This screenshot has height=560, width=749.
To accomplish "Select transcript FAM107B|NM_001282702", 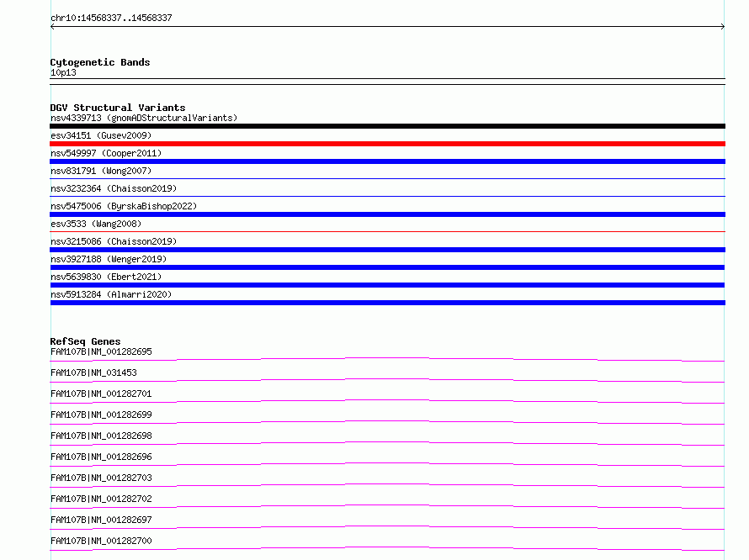I will (x=101, y=499).
